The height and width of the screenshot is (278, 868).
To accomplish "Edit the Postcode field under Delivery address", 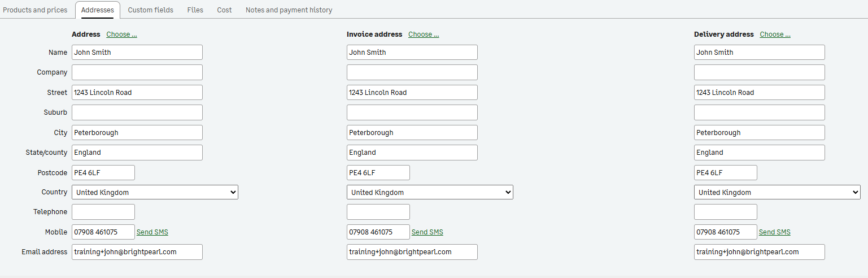I will (726, 173).
